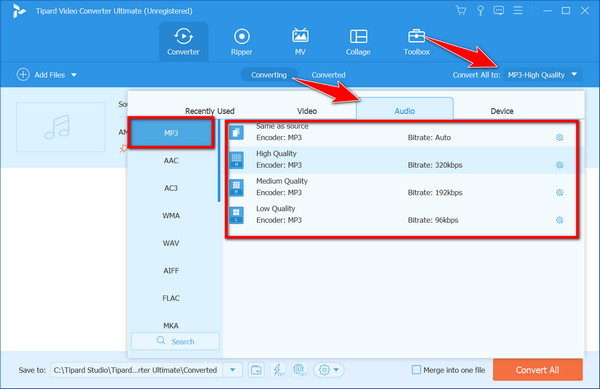The image size is (600, 389).
Task: Click the Same as source preset icon
Action: (x=236, y=133)
